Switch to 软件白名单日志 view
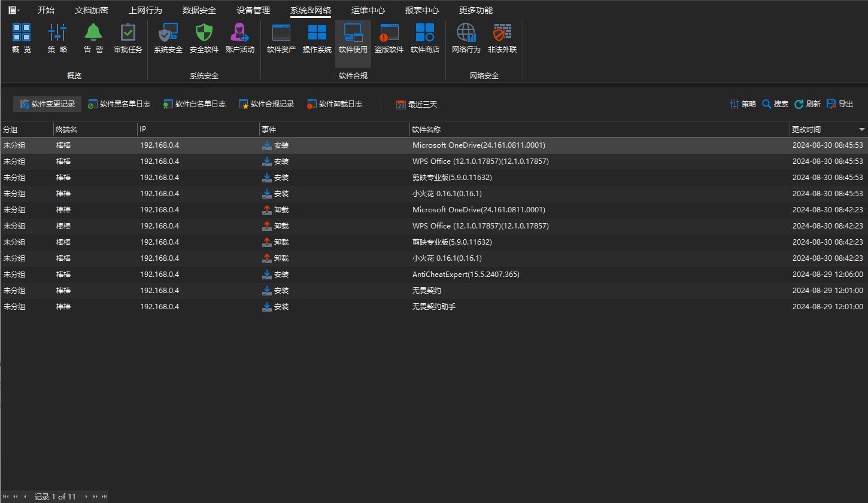Viewport: 868px width, 503px height. 194,103
